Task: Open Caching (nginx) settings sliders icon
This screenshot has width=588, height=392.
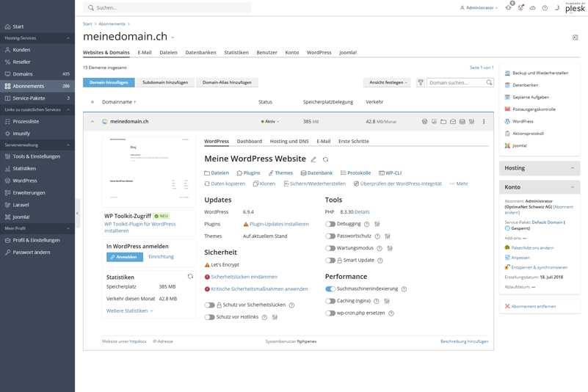Action: pyautogui.click(x=387, y=301)
